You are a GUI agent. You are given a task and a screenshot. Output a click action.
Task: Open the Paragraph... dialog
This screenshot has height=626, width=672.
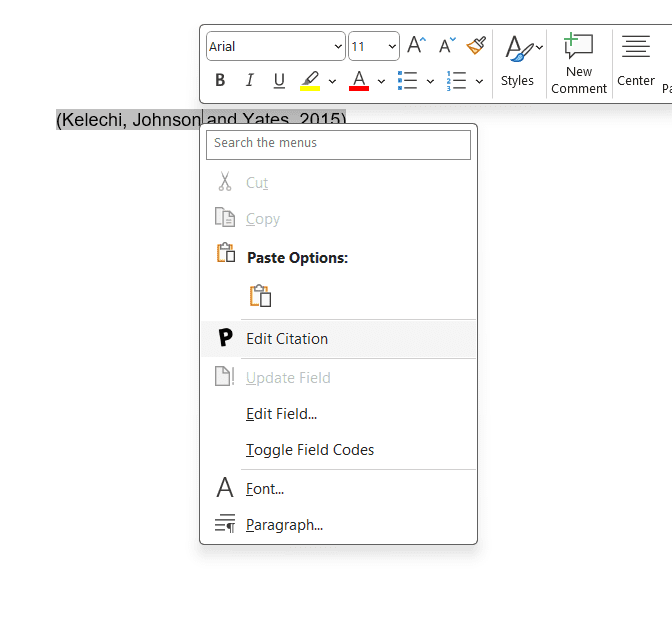point(284,525)
